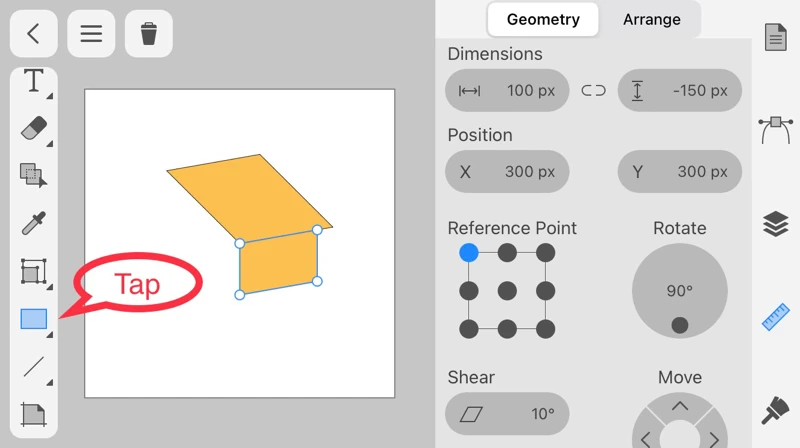Select the Eyedropper color picker tool
The height and width of the screenshot is (448, 800).
coord(34,223)
